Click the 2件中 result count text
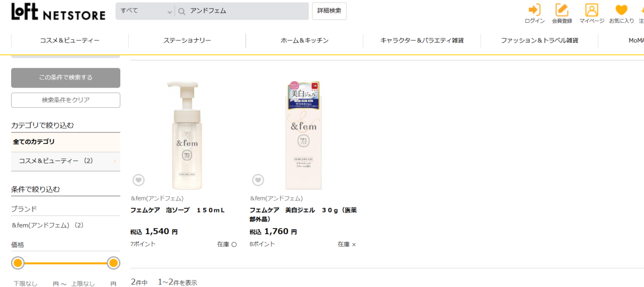The height and width of the screenshot is (287, 644). (x=139, y=282)
